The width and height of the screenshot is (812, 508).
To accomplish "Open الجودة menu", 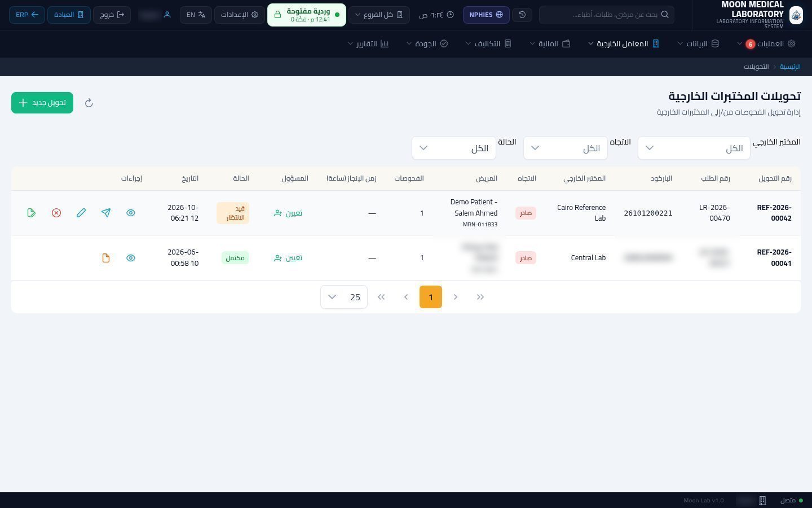I will (427, 43).
